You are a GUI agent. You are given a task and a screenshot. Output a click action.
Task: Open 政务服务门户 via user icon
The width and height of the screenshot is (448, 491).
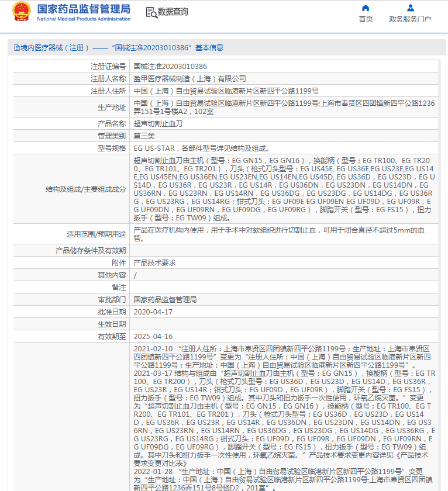[410, 8]
